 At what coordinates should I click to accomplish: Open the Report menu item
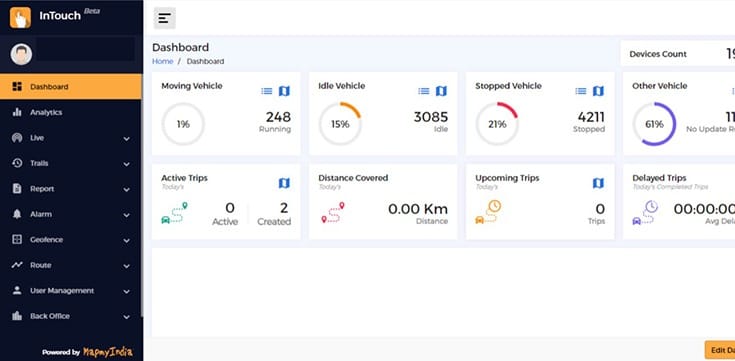click(71, 189)
